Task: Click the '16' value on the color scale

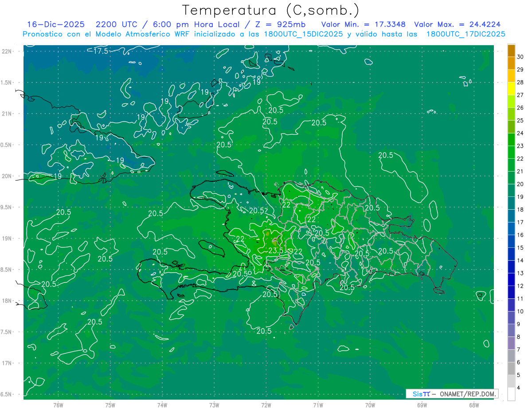Action: pyautogui.click(x=520, y=235)
